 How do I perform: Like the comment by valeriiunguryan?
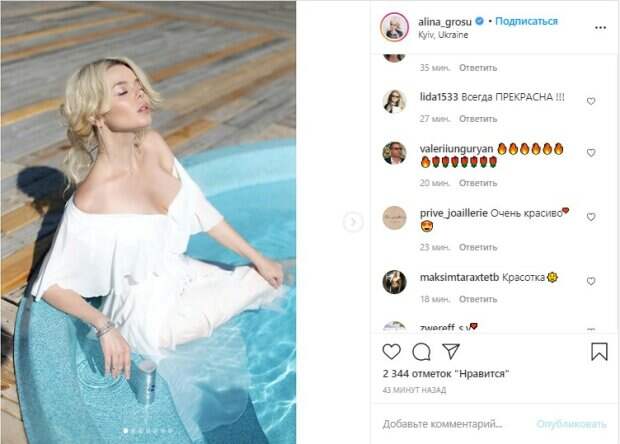591,153
